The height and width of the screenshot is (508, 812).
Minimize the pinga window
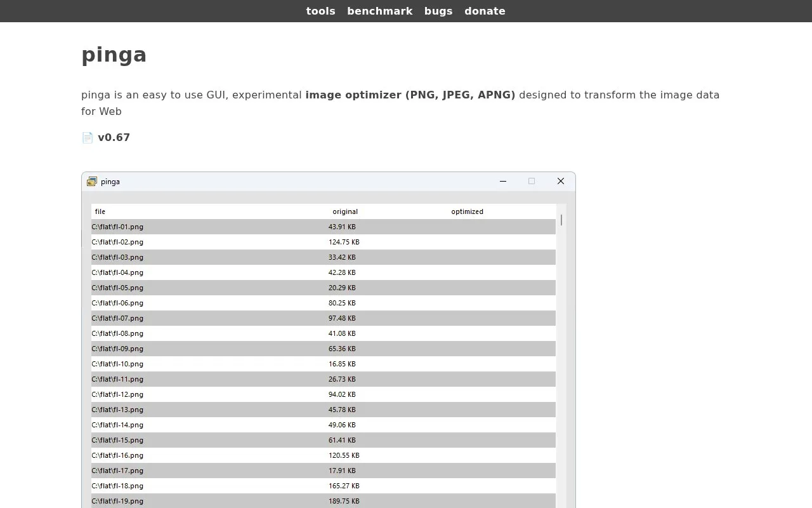coord(503,181)
